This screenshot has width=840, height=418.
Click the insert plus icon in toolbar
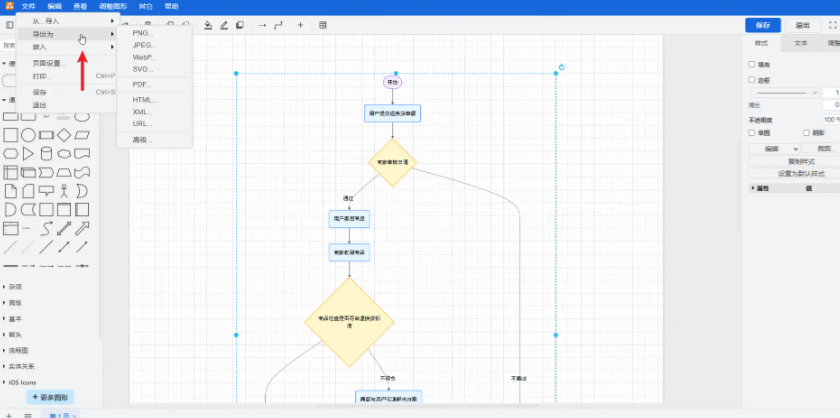tap(300, 25)
